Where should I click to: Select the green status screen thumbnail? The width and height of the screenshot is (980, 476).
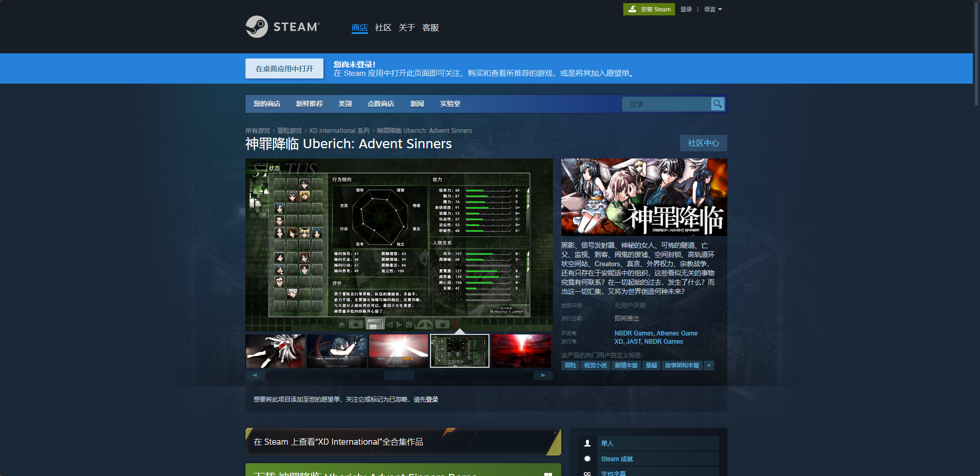[460, 351]
